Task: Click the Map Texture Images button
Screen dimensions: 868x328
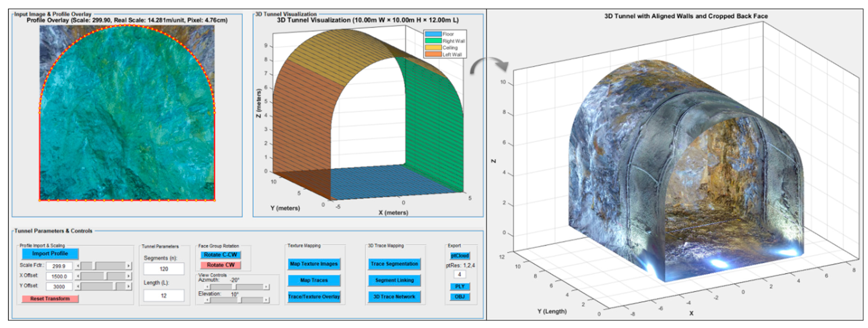Action: pyautogui.click(x=314, y=264)
